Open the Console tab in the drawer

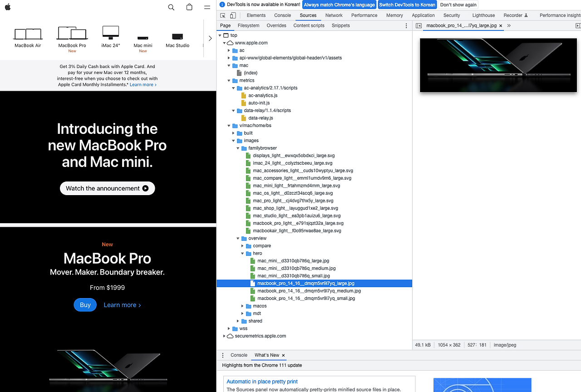(239, 355)
